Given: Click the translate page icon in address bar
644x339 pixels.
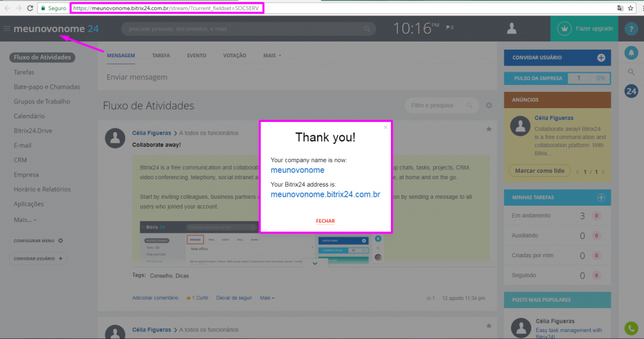Looking at the screenshot, I should pyautogui.click(x=620, y=8).
